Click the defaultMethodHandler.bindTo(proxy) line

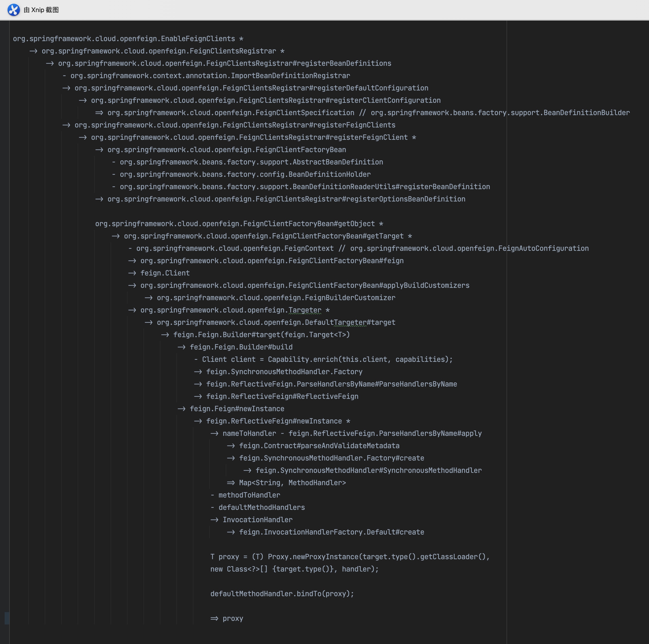tap(282, 594)
